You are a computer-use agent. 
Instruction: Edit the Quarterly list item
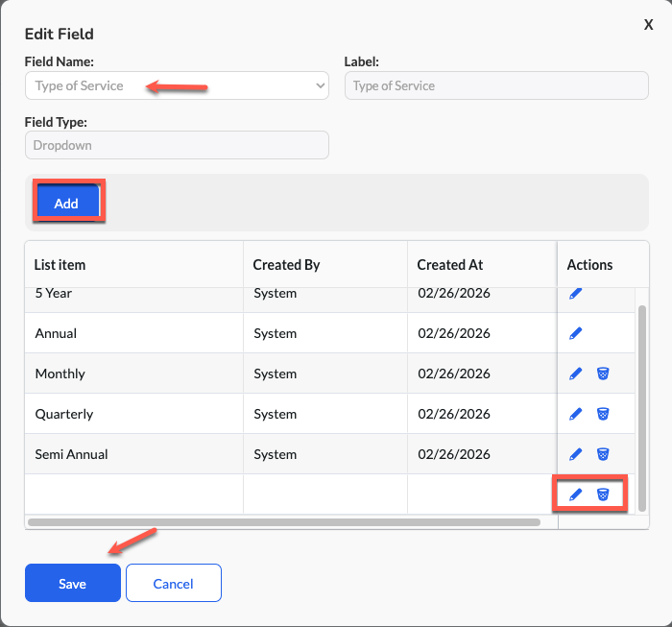(575, 414)
